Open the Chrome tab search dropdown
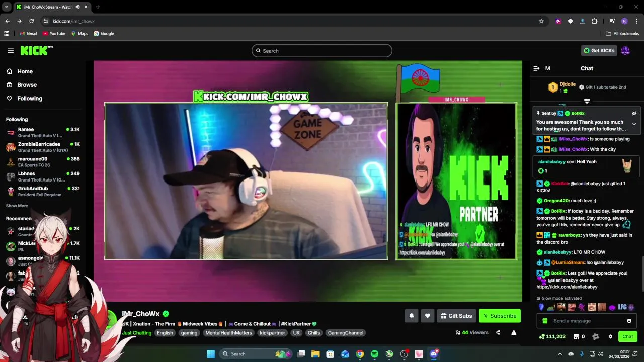Screen dimensions: 644x362 click(x=7, y=7)
